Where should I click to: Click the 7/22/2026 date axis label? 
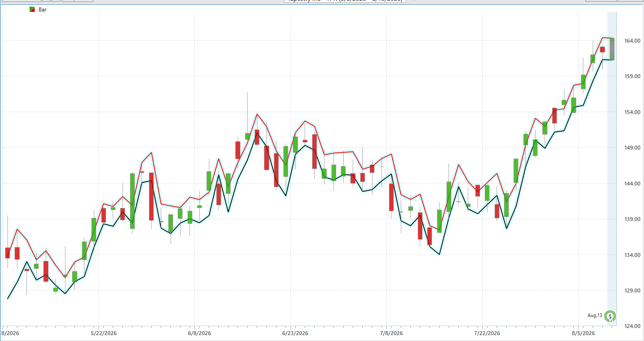click(487, 333)
